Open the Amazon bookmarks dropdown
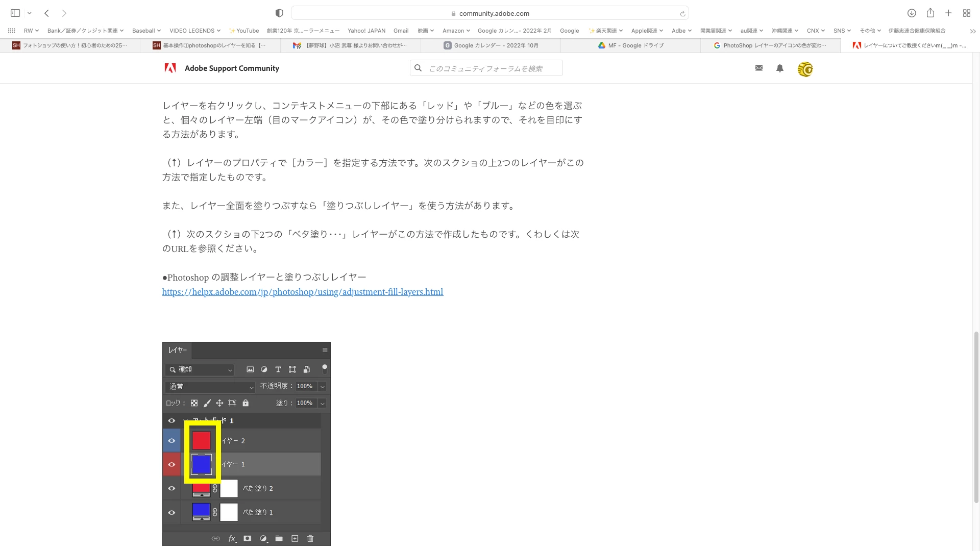 456,31
